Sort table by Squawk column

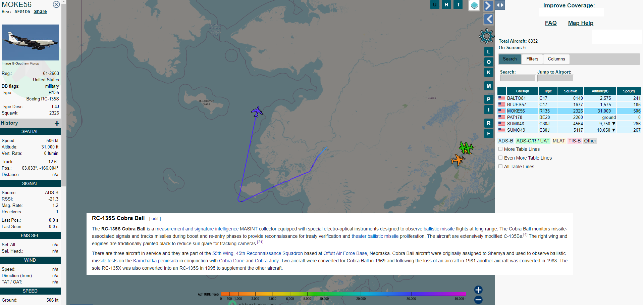570,91
